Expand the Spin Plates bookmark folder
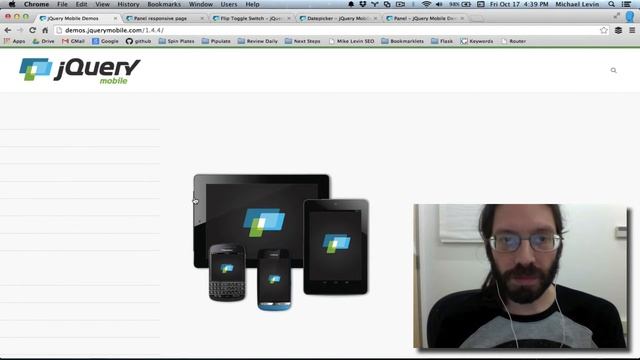The width and height of the screenshot is (640, 360). (176, 41)
